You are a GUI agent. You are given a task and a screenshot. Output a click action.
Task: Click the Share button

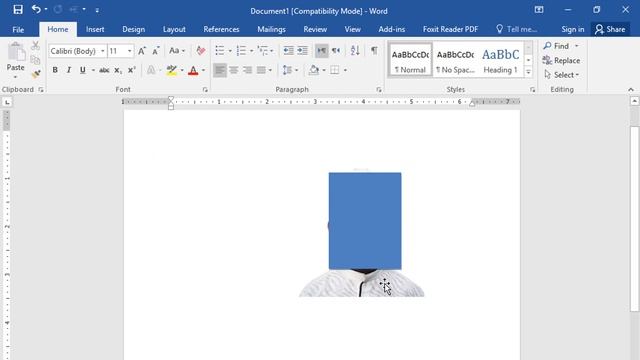610,29
